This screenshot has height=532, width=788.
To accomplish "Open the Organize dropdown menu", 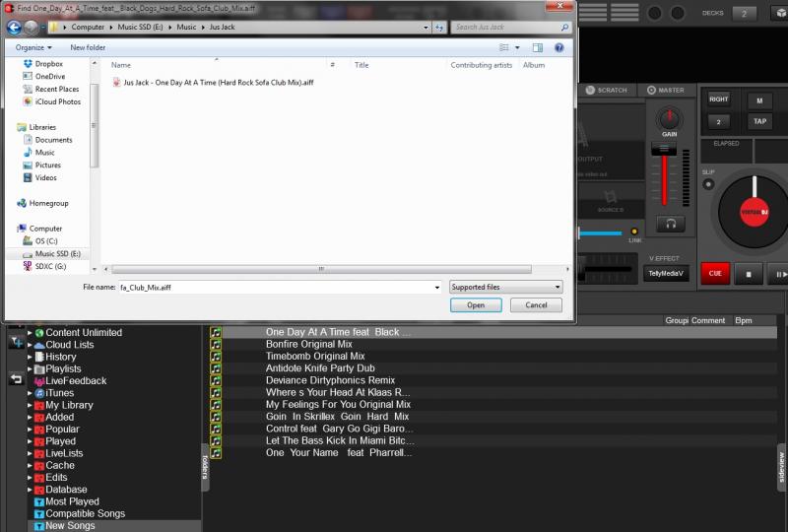I will coord(33,47).
